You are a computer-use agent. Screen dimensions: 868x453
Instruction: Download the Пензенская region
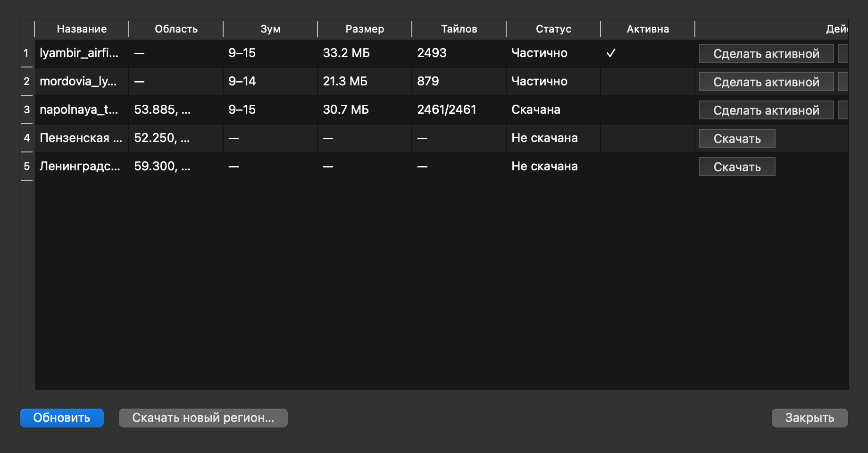(737, 138)
